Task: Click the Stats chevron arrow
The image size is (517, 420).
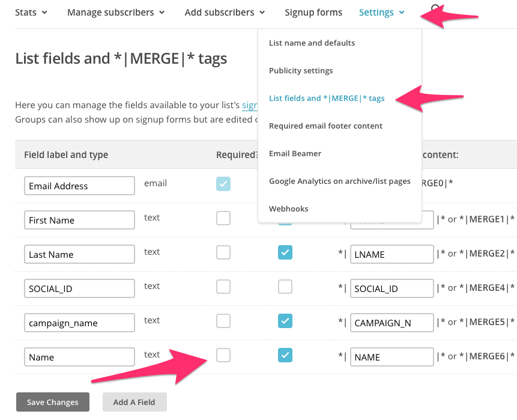Action: [x=44, y=13]
